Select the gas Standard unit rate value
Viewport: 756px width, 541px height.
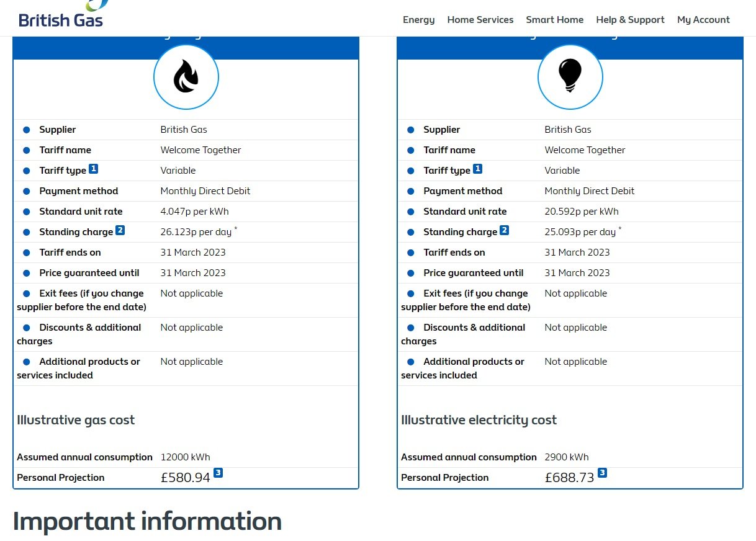[194, 212]
